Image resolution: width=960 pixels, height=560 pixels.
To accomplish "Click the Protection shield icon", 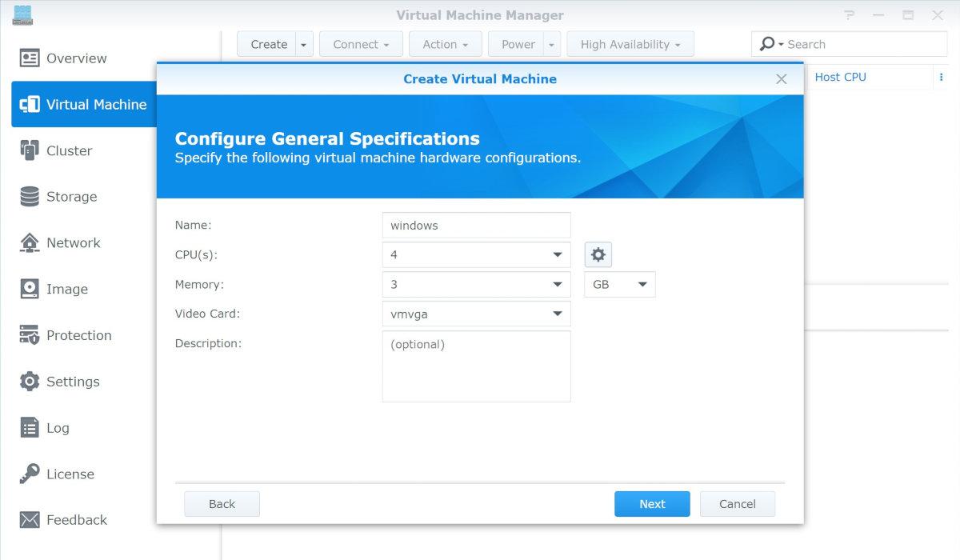I will [30, 335].
